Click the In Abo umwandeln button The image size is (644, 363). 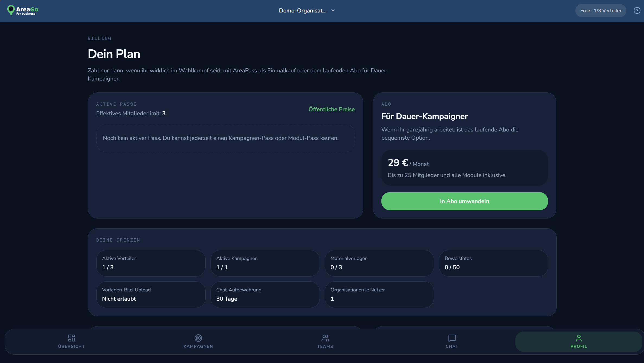pos(464,201)
